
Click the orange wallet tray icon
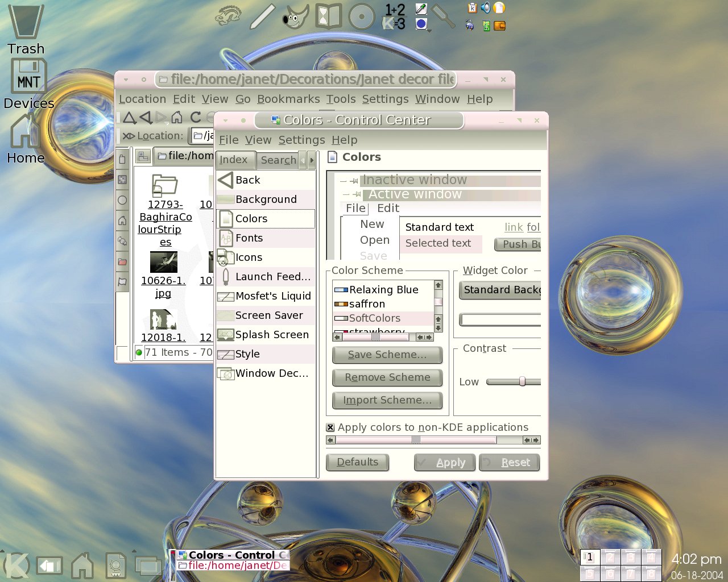pos(499,26)
